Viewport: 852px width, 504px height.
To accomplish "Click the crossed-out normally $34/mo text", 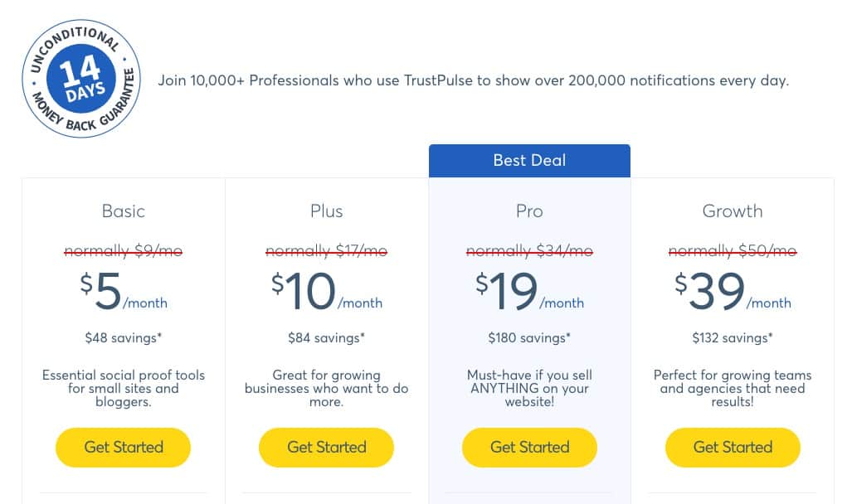I will point(530,250).
